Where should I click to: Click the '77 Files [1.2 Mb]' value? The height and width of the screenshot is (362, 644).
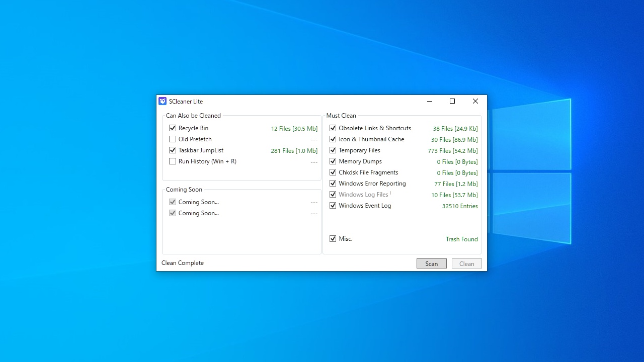click(456, 184)
